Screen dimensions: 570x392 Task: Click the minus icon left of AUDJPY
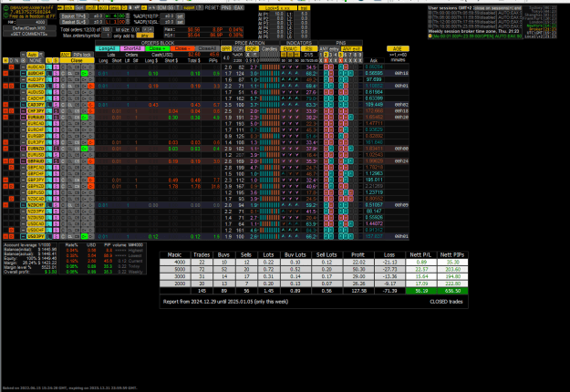tap(24, 79)
